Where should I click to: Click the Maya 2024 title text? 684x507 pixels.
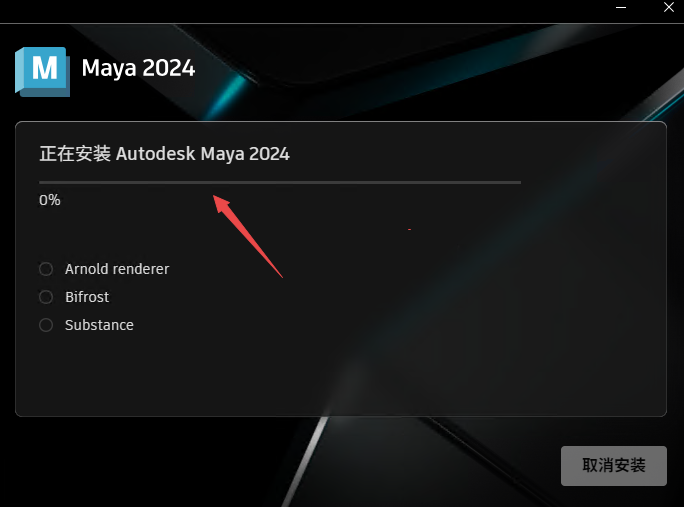pos(138,68)
